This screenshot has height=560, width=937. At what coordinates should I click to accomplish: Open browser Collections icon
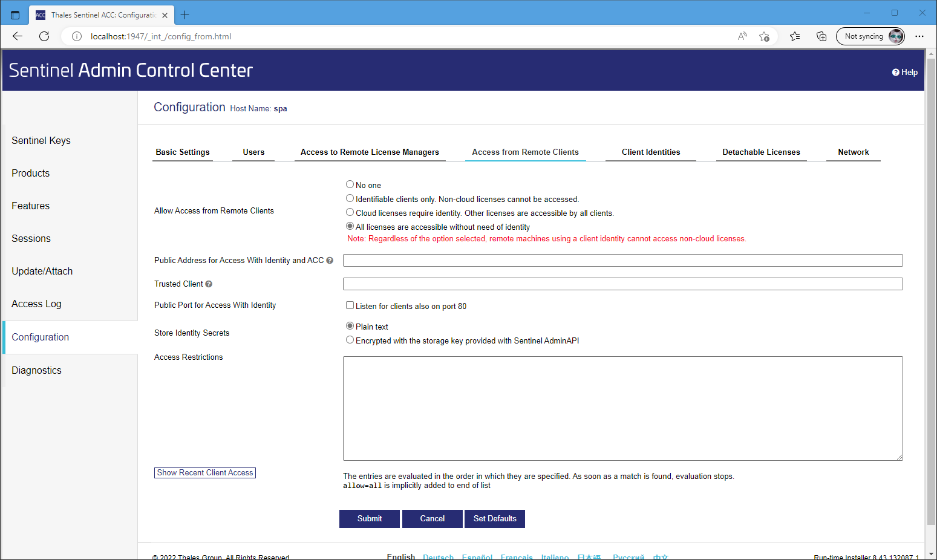click(x=821, y=36)
